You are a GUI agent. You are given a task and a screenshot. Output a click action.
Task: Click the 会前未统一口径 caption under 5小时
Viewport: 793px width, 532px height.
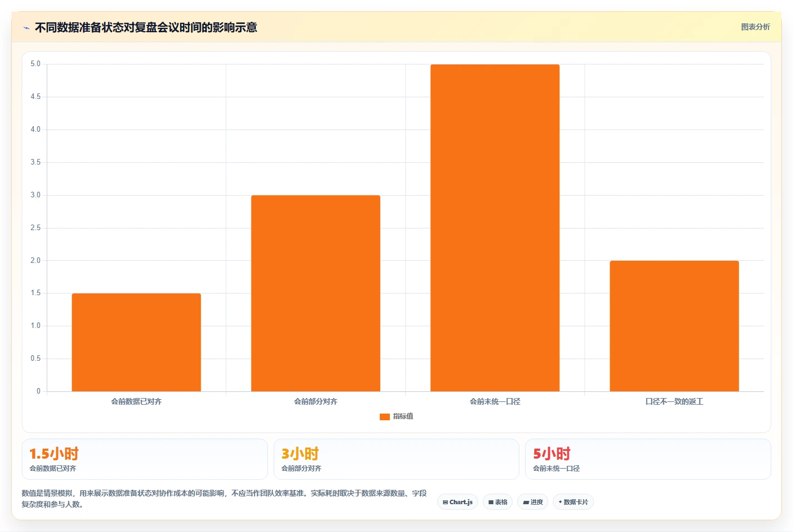[556, 469]
